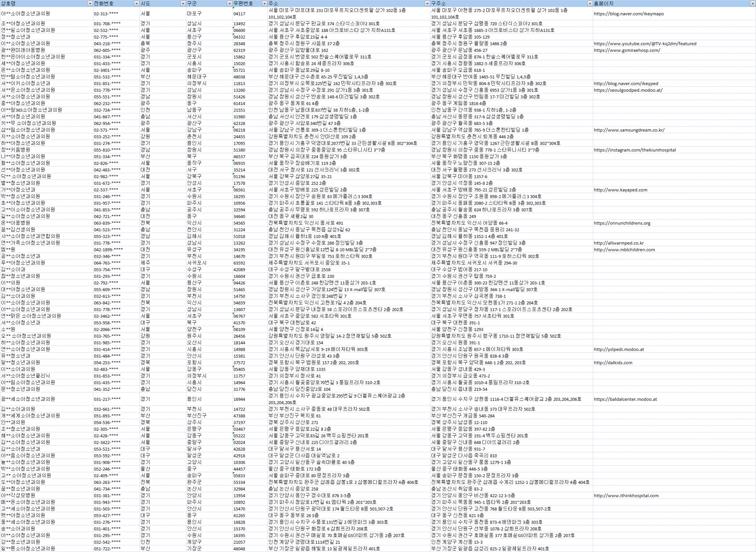Select the 서귀포시 district cell
This screenshot has height=552, width=756.
pos(196,263)
